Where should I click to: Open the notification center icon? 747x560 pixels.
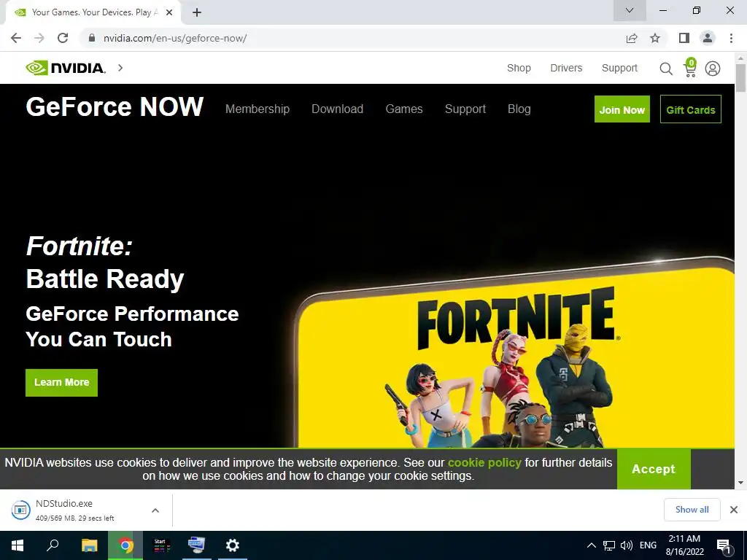click(724, 545)
